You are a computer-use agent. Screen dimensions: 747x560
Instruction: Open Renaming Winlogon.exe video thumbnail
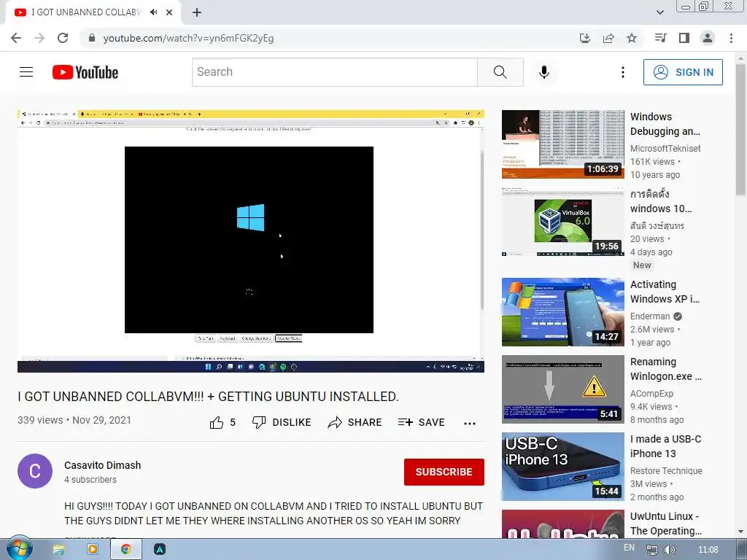(562, 389)
